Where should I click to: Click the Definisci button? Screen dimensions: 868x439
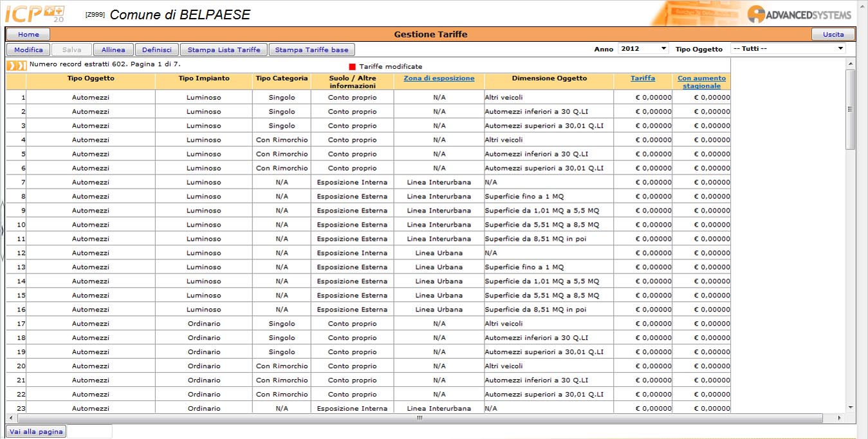pyautogui.click(x=157, y=50)
